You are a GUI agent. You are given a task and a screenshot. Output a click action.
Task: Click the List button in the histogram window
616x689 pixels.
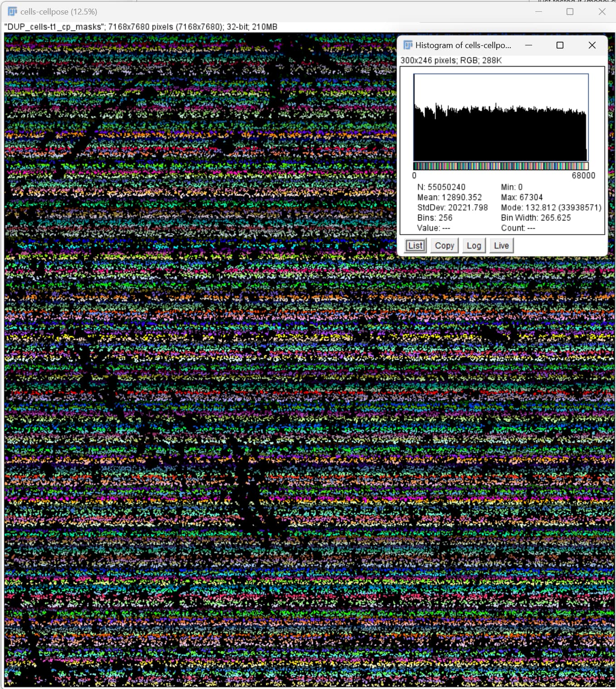pyautogui.click(x=415, y=245)
